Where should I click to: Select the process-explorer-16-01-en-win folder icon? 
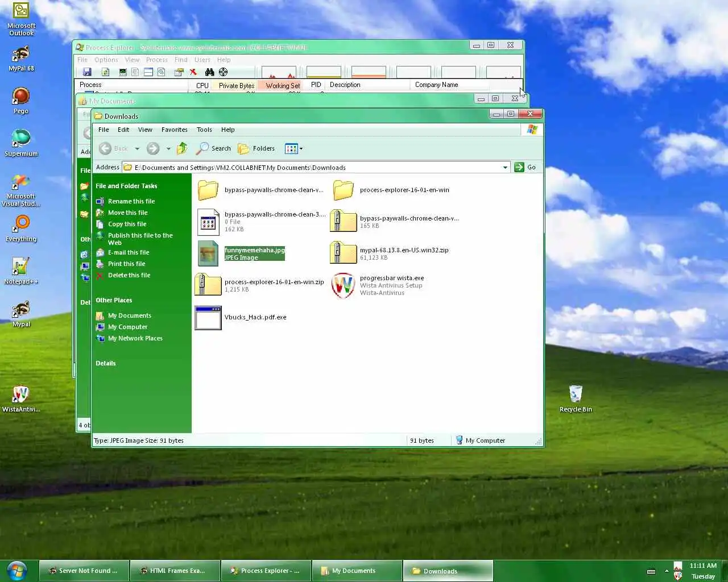point(344,190)
